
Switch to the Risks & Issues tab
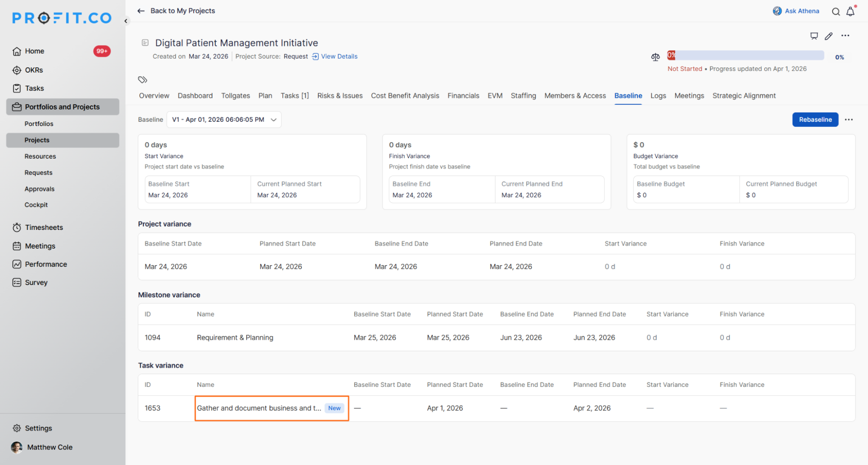point(340,96)
